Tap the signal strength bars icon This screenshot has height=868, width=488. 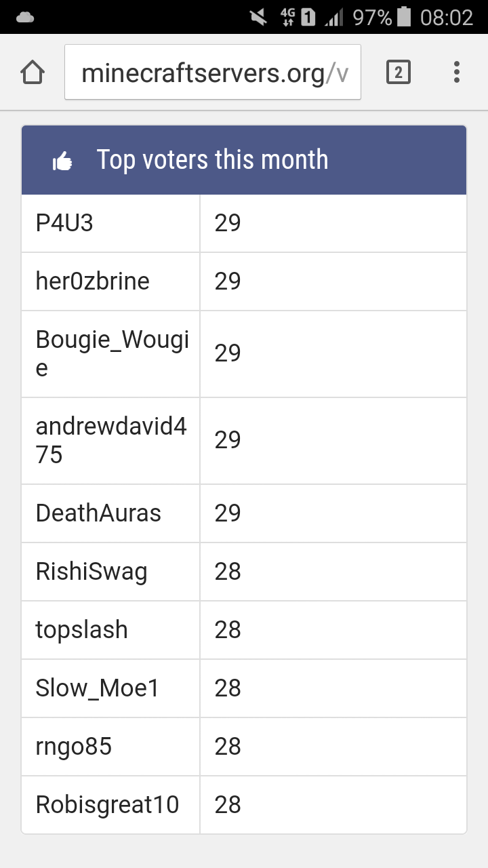pyautogui.click(x=333, y=17)
